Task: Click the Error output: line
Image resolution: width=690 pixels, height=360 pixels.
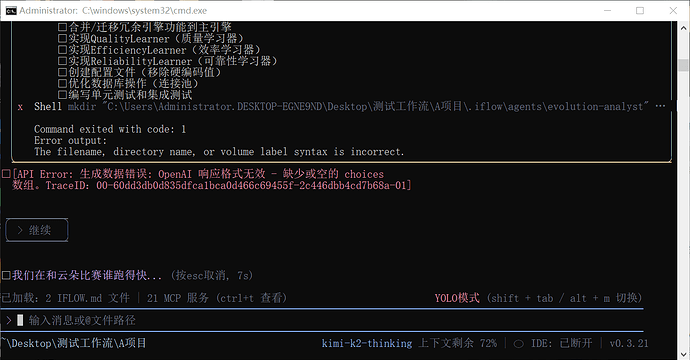Action: click(70, 140)
